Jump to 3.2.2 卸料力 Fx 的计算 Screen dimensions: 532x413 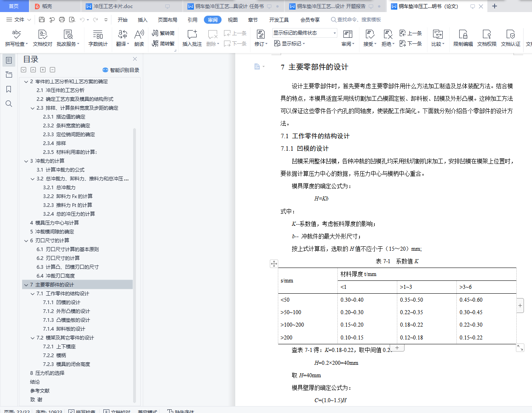tap(68, 196)
